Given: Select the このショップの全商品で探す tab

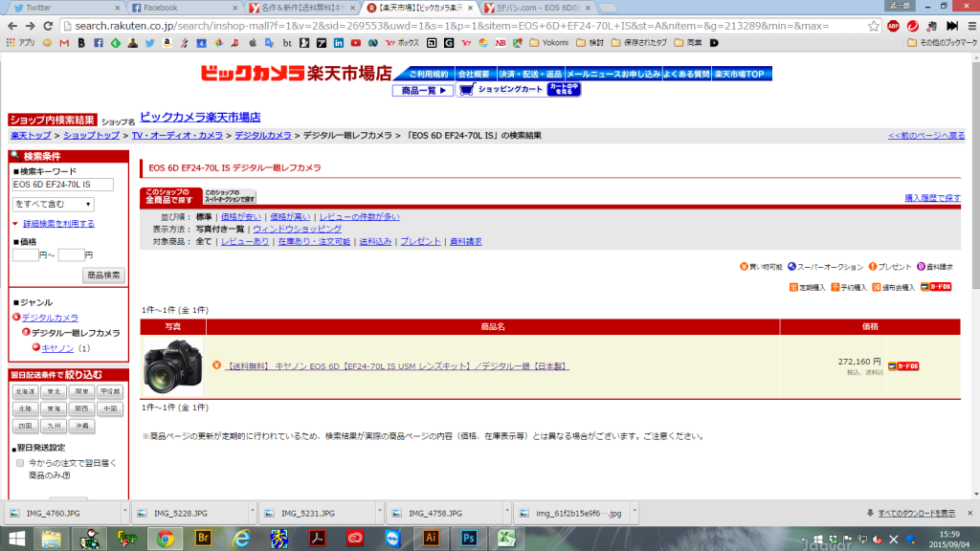Looking at the screenshot, I should (170, 196).
